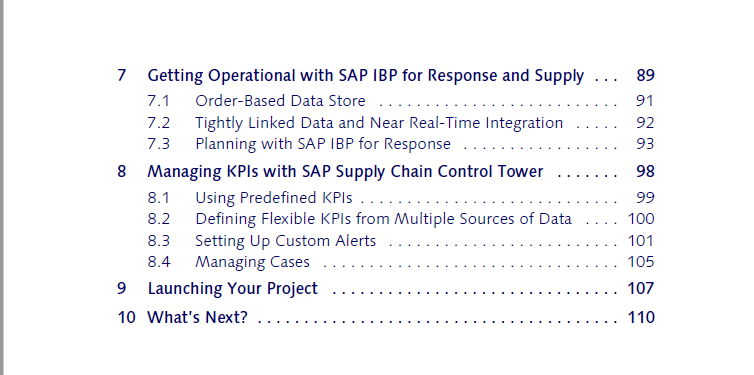Click page number 105 next to Managing Cases
This screenshot has height=375, width=754.
click(641, 262)
